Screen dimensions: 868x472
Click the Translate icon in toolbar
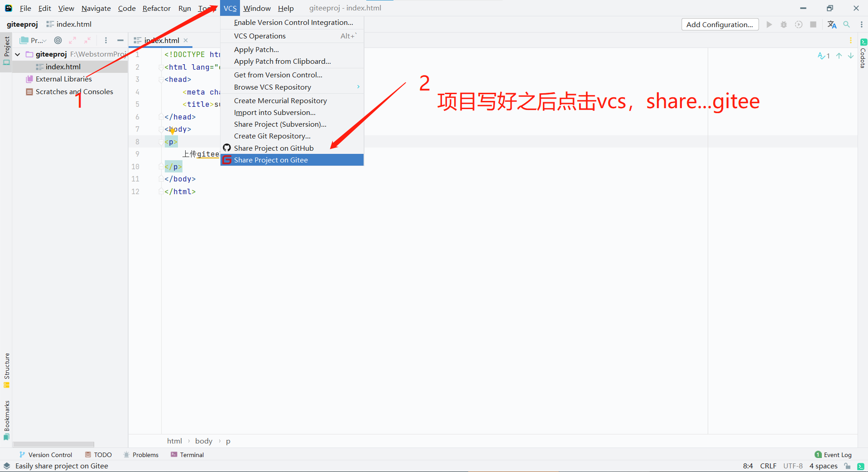point(832,24)
